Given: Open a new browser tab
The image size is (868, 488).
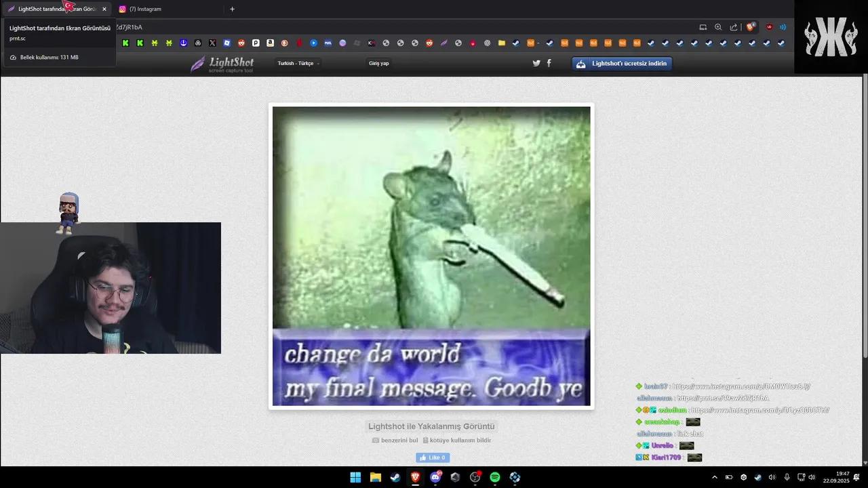Looking at the screenshot, I should [x=232, y=9].
